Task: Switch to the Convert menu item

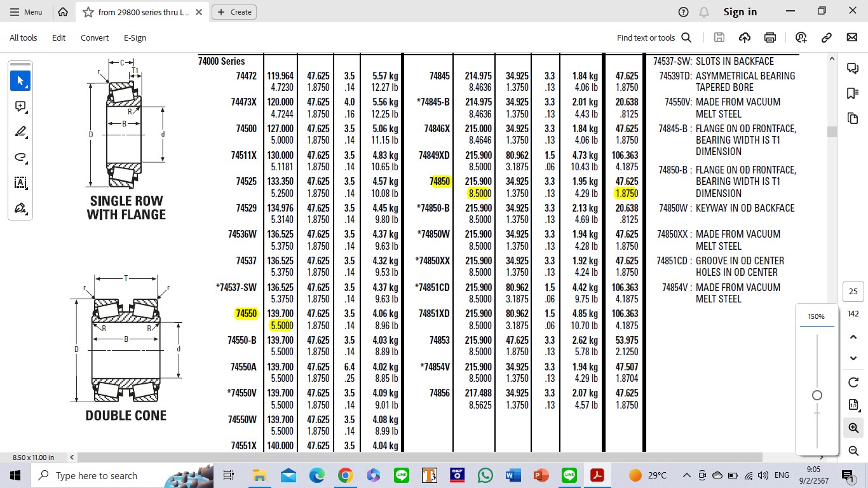Action: tap(95, 37)
